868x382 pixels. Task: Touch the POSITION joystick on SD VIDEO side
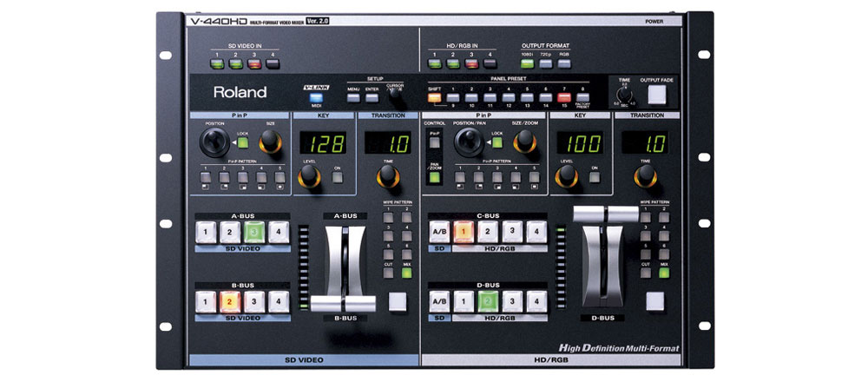(214, 143)
